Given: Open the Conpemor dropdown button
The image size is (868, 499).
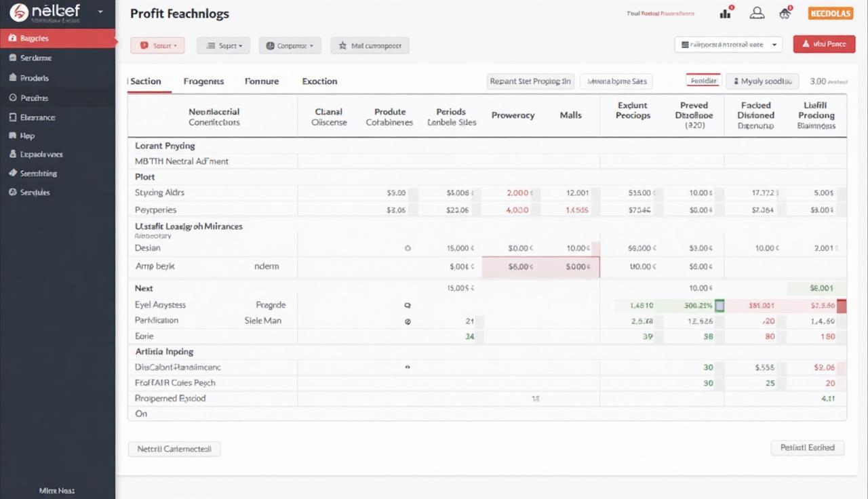Looking at the screenshot, I should click(290, 45).
